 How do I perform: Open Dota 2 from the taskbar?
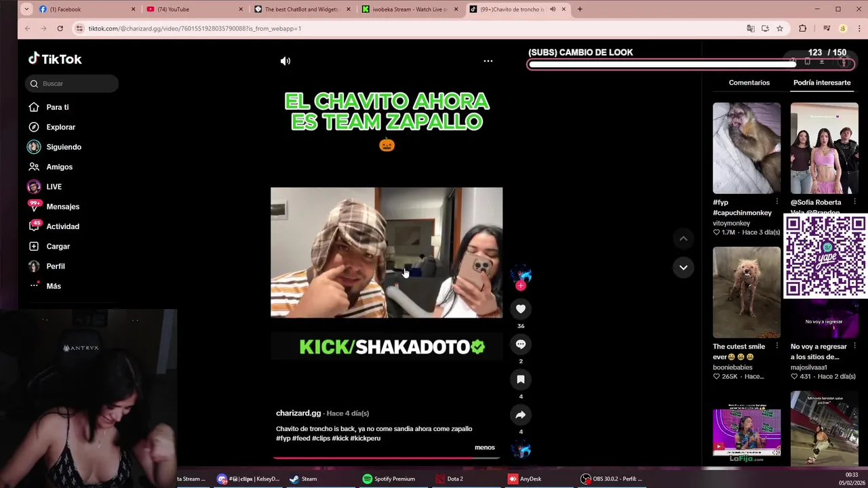(x=450, y=479)
